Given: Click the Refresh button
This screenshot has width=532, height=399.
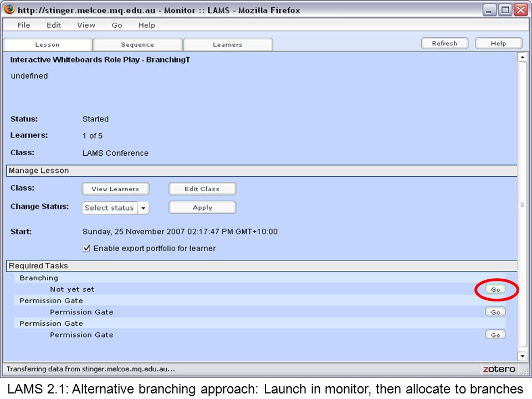Looking at the screenshot, I should (x=444, y=43).
